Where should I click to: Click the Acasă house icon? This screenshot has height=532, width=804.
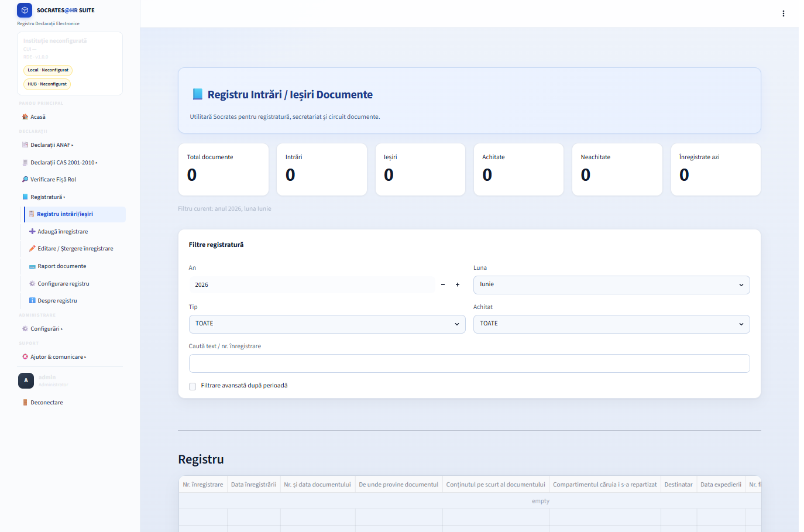tap(25, 117)
